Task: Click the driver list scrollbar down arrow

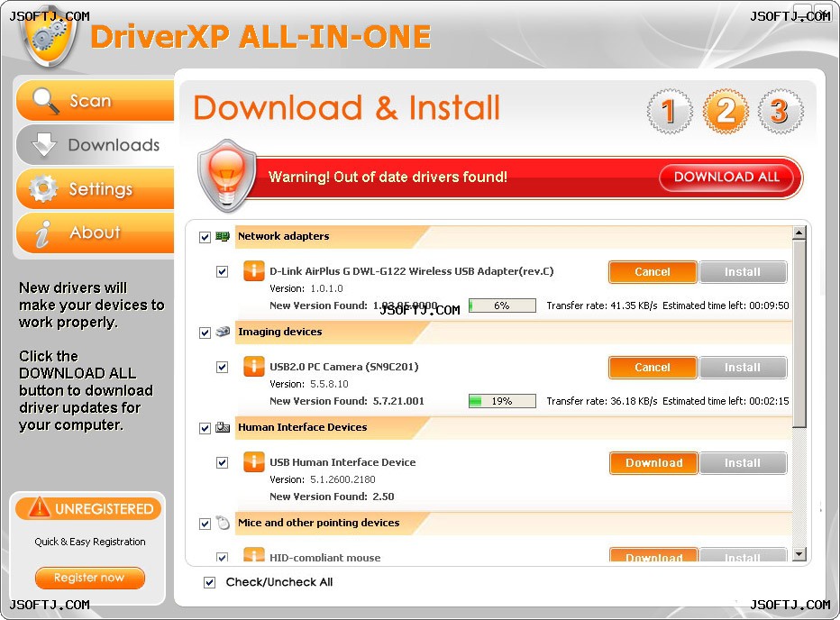Action: [799, 554]
